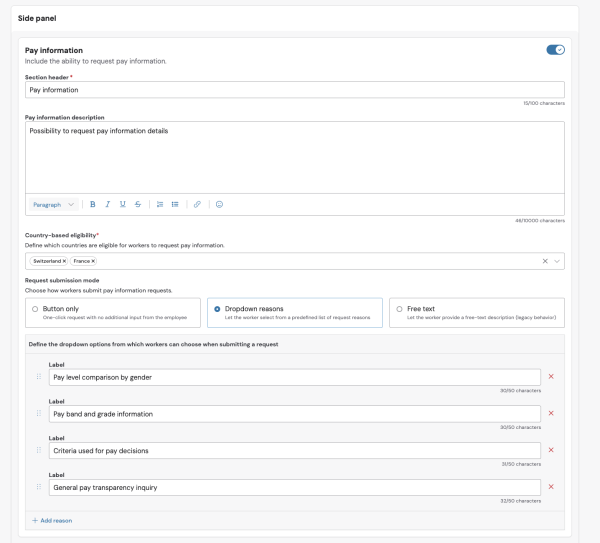Viewport: 600px width, 543px height.
Task: Delete the 'Pay level comparison by gender' reason
Action: click(551, 377)
